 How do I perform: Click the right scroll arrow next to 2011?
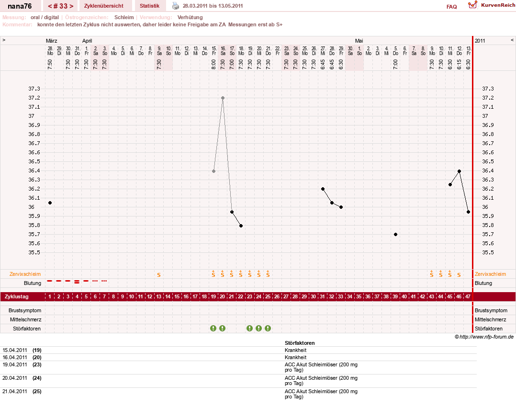[x=512, y=40]
